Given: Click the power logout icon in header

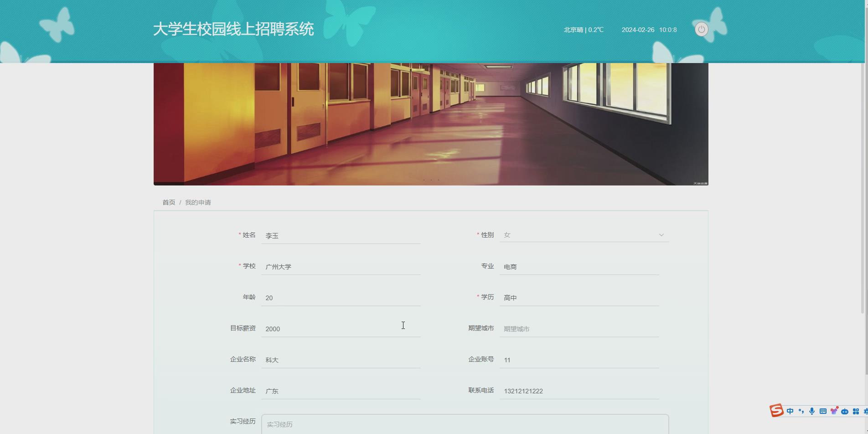Looking at the screenshot, I should tap(701, 29).
